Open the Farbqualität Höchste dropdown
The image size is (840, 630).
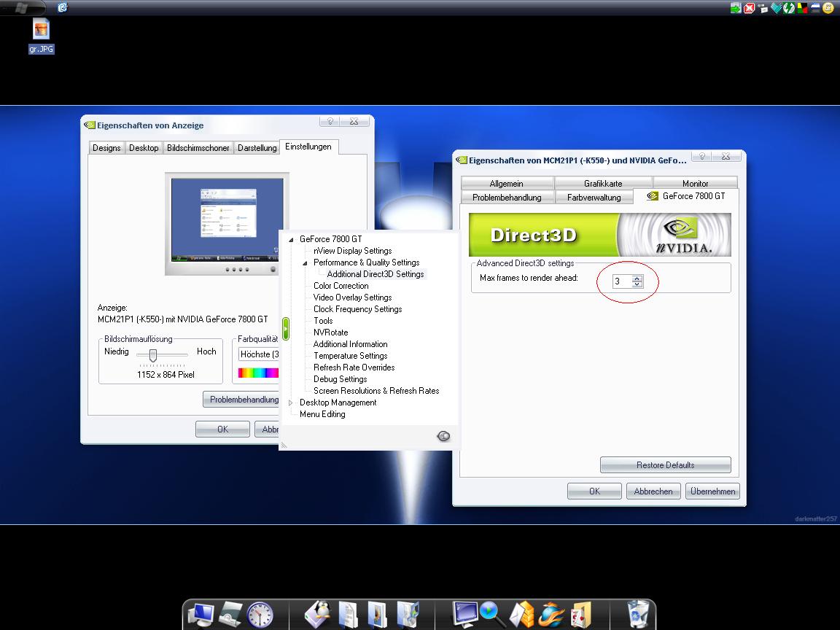pyautogui.click(x=259, y=354)
